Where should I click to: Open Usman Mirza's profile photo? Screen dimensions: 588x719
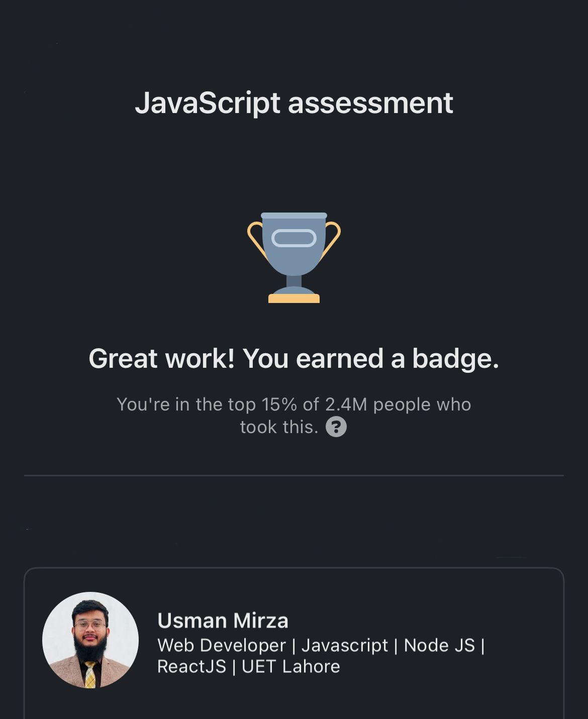pos(90,640)
